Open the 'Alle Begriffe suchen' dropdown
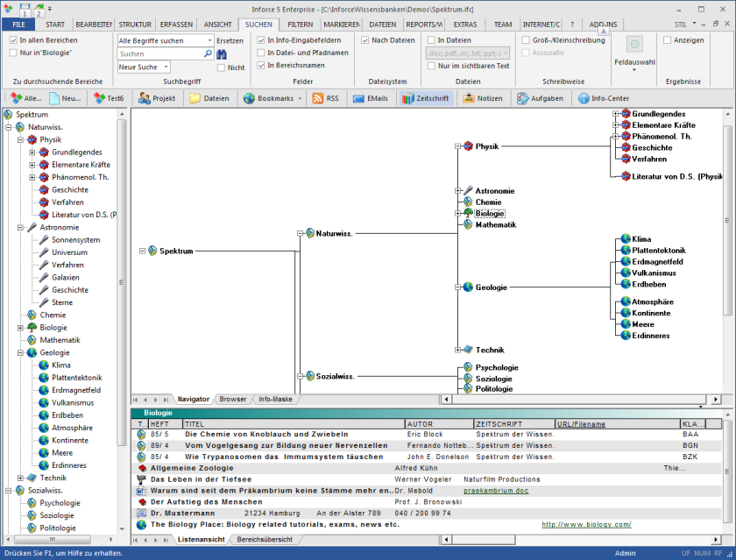 pyautogui.click(x=209, y=40)
